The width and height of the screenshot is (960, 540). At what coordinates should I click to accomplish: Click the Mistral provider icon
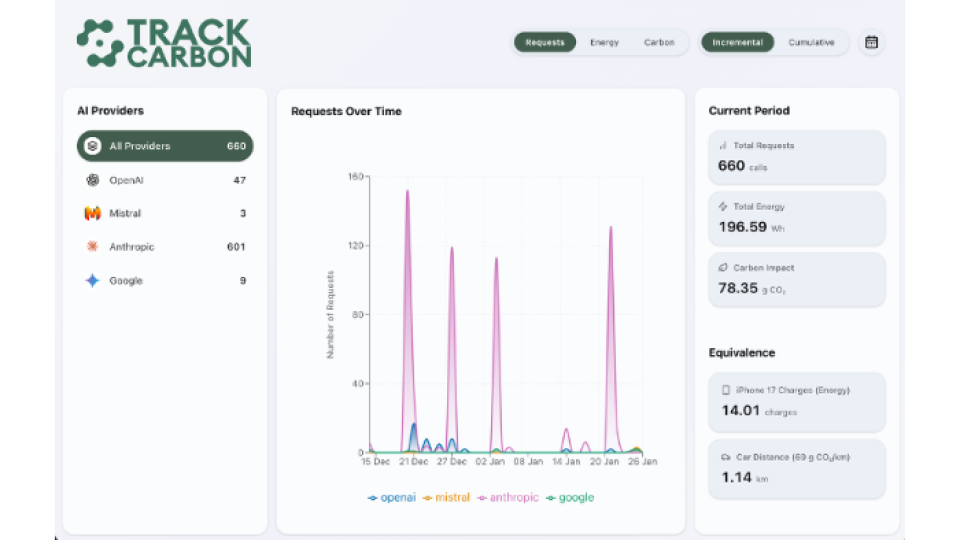(92, 213)
